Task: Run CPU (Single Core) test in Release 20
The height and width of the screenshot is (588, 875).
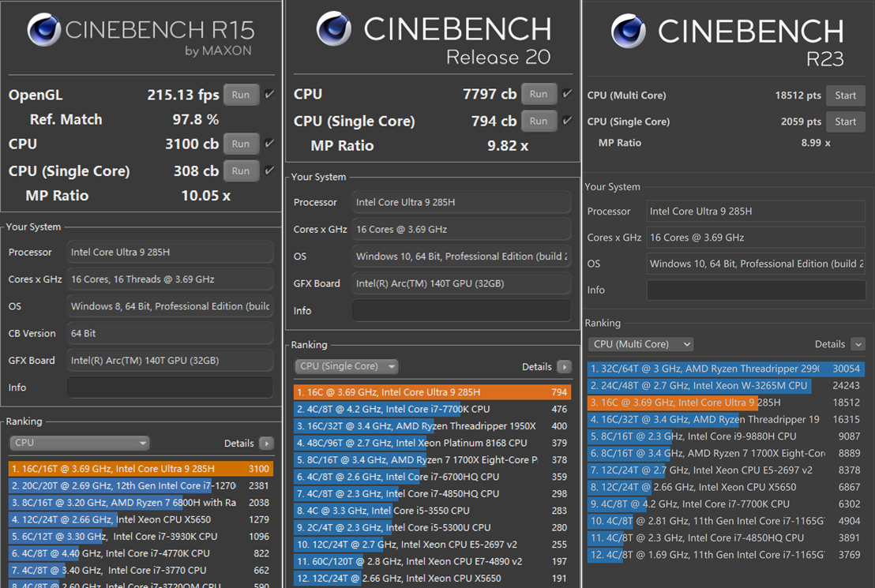Action: (x=539, y=121)
